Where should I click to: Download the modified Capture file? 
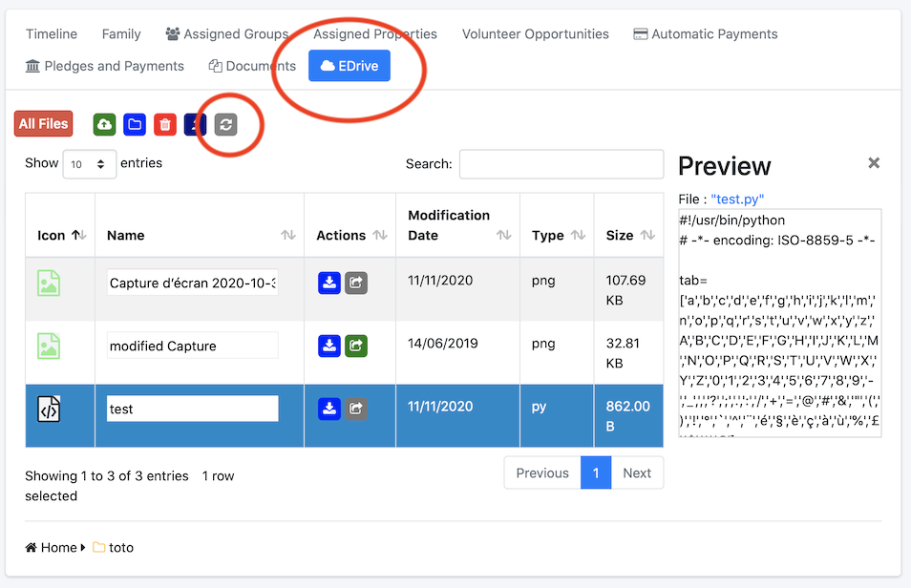(328, 346)
